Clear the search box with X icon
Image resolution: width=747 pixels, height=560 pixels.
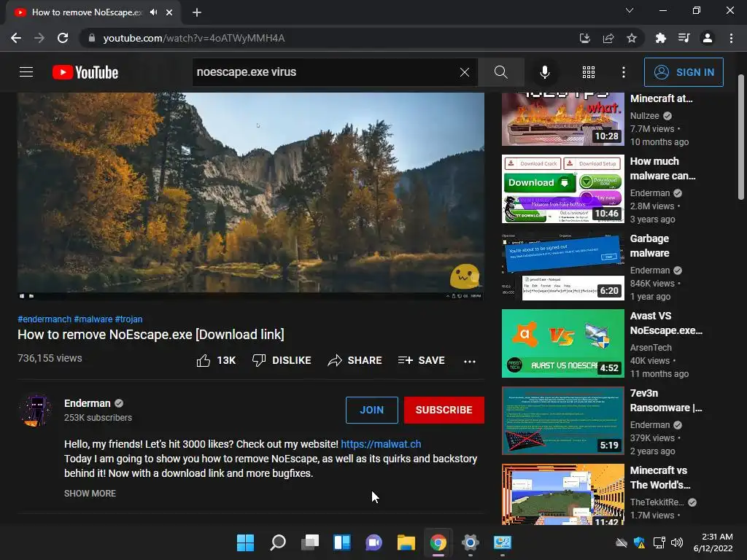465,72
